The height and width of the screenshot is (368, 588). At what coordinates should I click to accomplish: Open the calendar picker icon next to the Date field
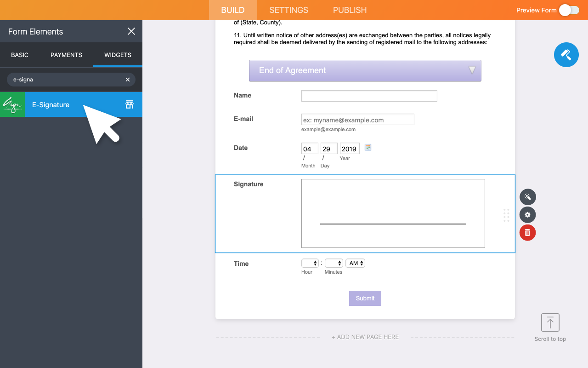[367, 147]
